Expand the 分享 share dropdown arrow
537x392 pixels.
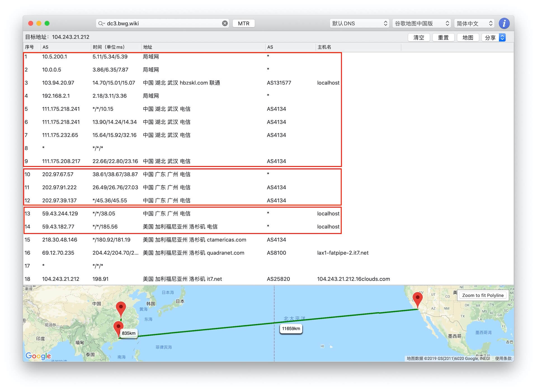point(502,37)
